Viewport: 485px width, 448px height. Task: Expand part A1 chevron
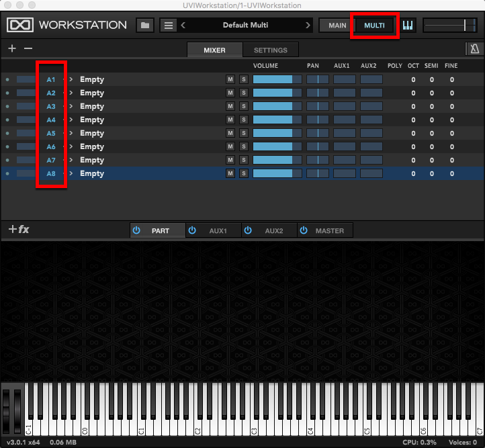tap(71, 79)
